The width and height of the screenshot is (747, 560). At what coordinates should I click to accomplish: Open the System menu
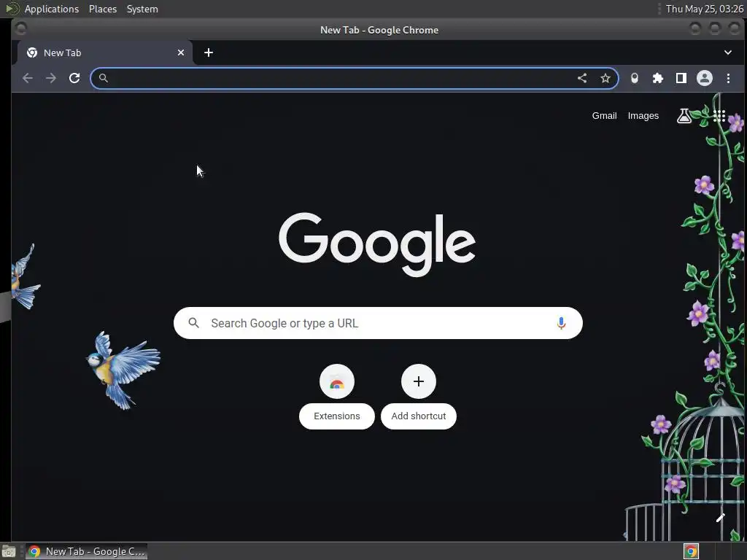[x=142, y=9]
